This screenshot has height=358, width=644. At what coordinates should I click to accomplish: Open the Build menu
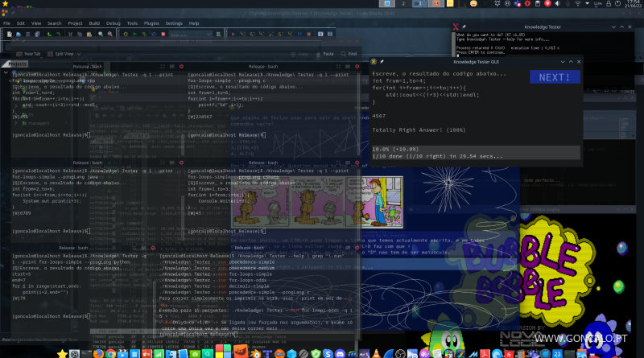94,23
